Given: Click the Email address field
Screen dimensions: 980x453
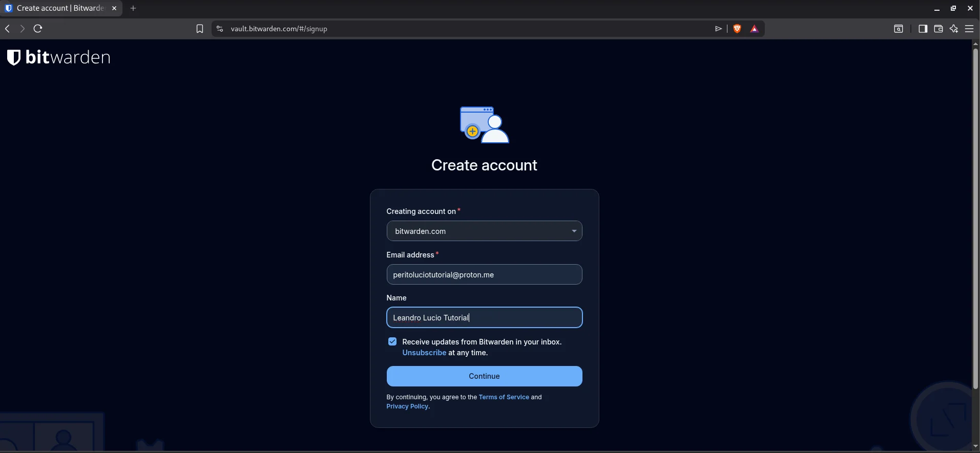Looking at the screenshot, I should click(484, 274).
